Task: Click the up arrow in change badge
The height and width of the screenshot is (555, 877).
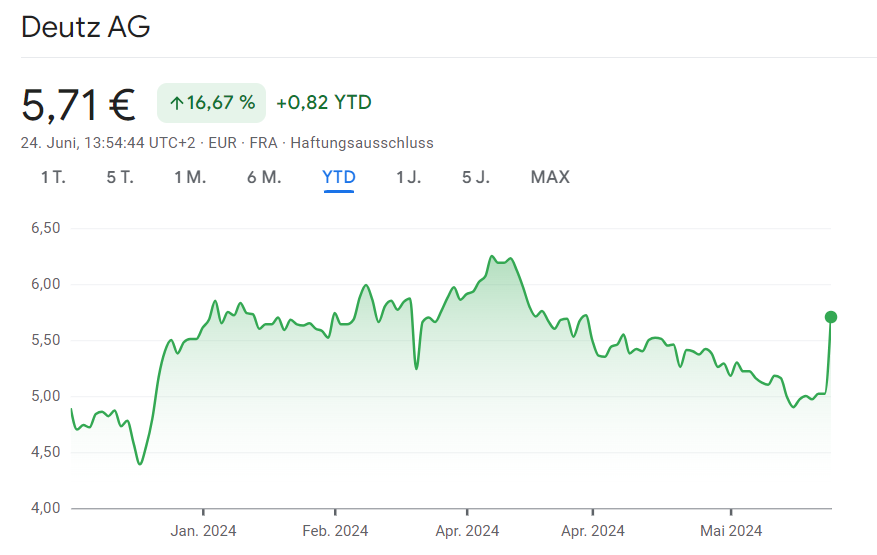Action: [x=177, y=103]
